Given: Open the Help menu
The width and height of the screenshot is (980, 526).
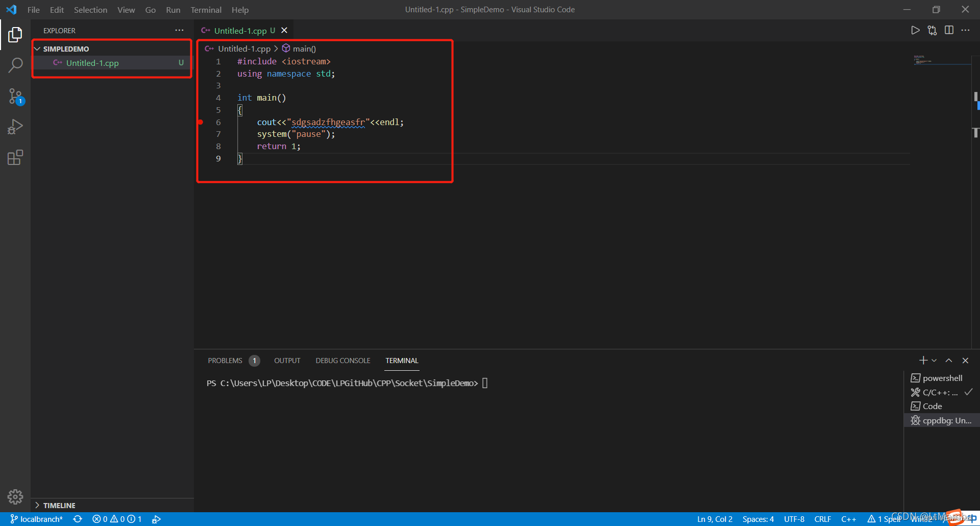Looking at the screenshot, I should [x=240, y=10].
